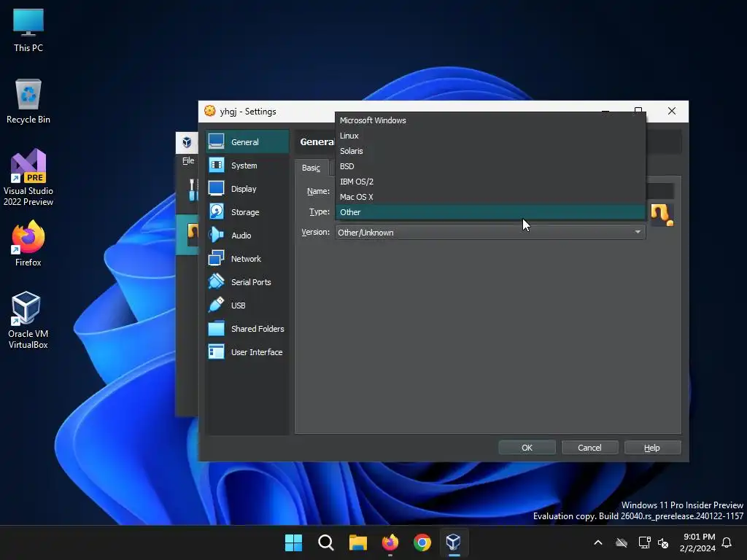Open Audio settings category
This screenshot has height=560, width=747.
tap(247, 236)
